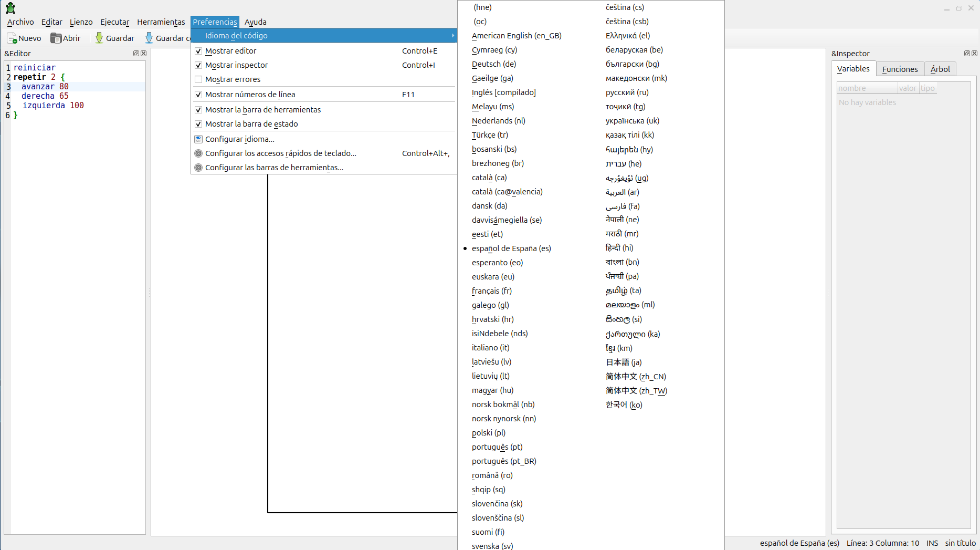Enable the Mostrar errores checkbox
The image size is (980, 550).
point(198,79)
